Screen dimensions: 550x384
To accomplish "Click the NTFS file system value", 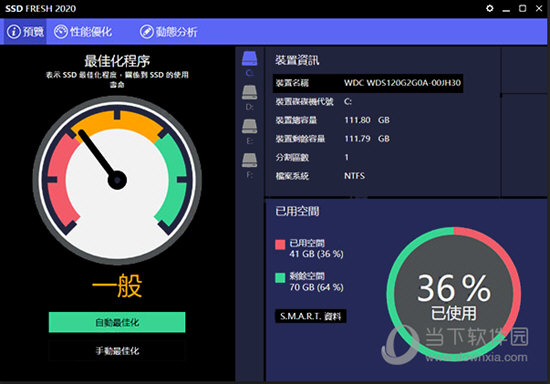I will coord(354,176).
